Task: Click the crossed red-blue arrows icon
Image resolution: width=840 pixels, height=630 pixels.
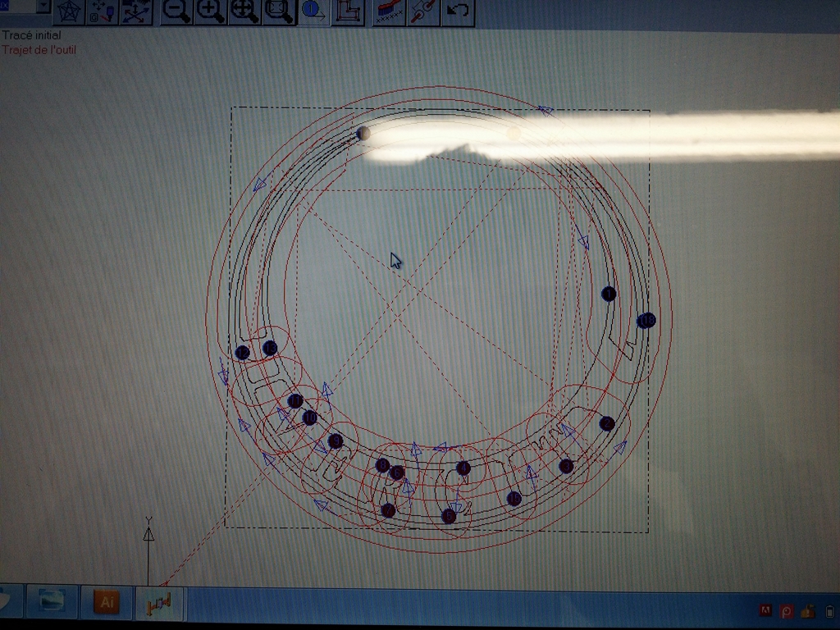Action: coord(136,11)
